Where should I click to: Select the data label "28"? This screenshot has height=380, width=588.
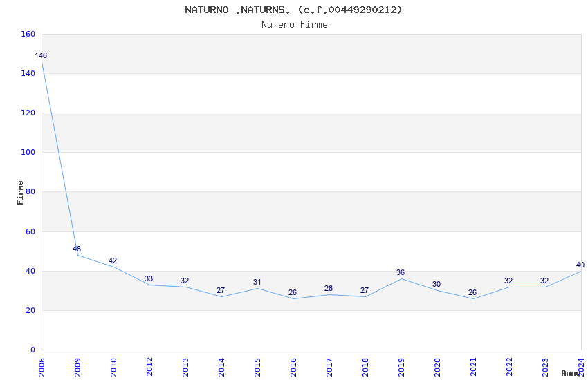(329, 288)
